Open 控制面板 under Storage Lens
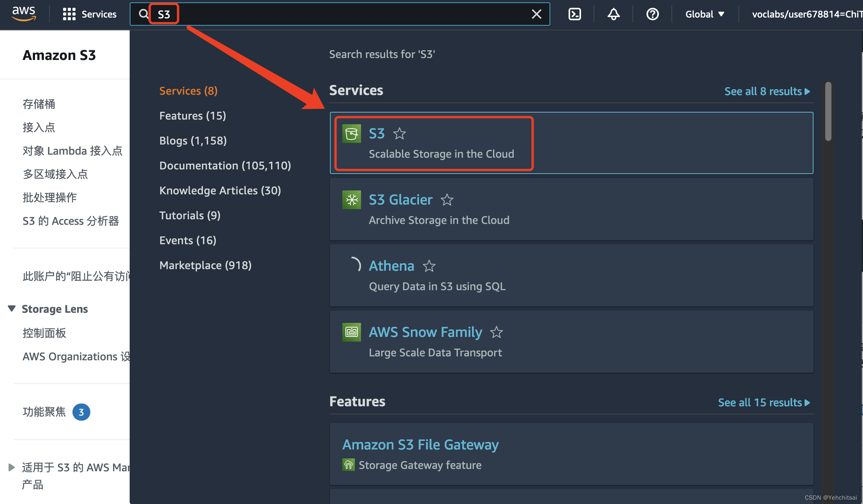This screenshot has width=863, height=504. tap(44, 333)
